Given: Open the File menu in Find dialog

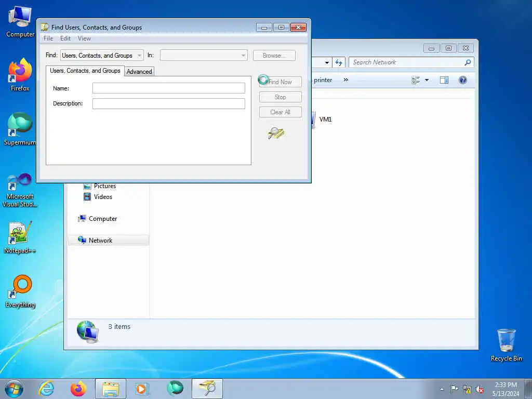Looking at the screenshot, I should click(x=48, y=38).
